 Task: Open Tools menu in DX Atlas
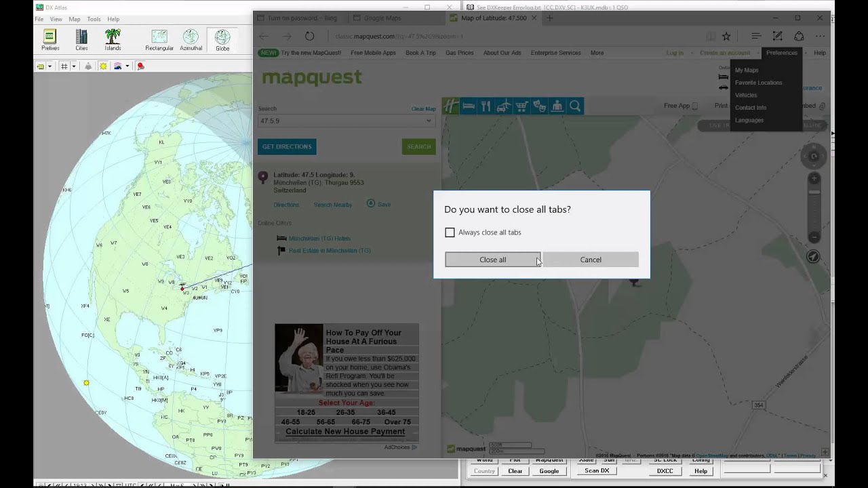click(x=94, y=19)
